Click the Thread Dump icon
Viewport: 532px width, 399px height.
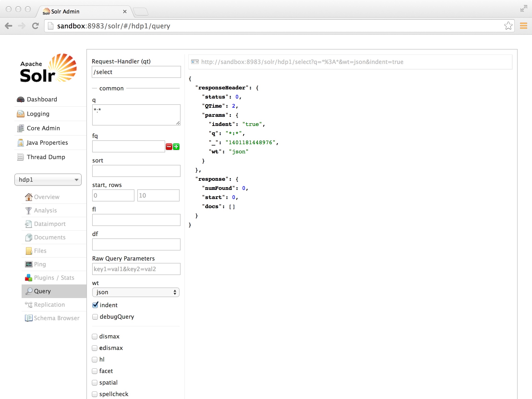click(x=20, y=157)
